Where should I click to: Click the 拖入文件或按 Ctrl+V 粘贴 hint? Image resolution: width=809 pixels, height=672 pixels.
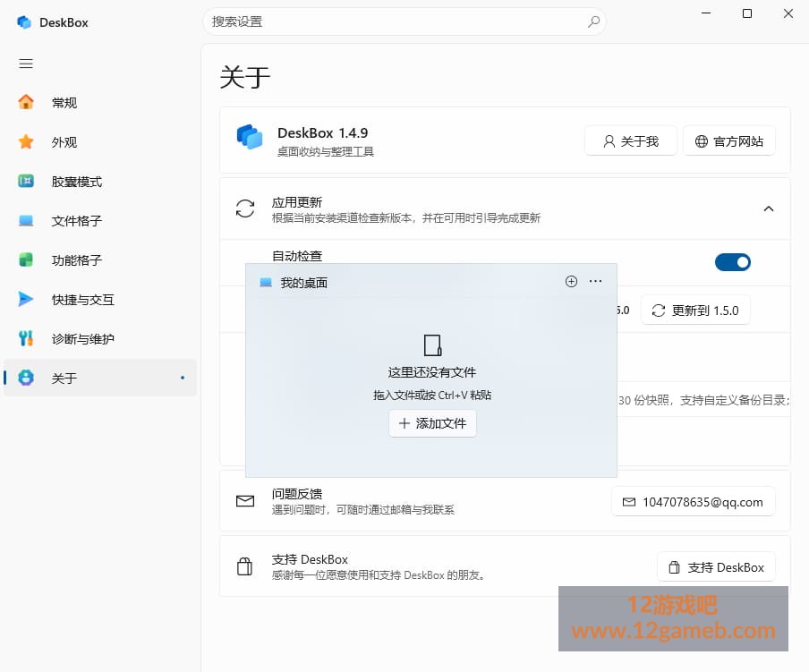432,395
